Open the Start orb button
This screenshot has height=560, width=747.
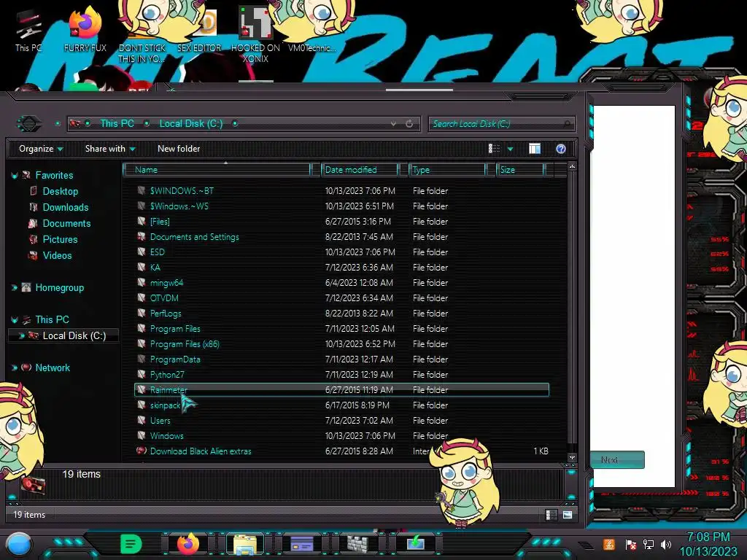[19, 545]
